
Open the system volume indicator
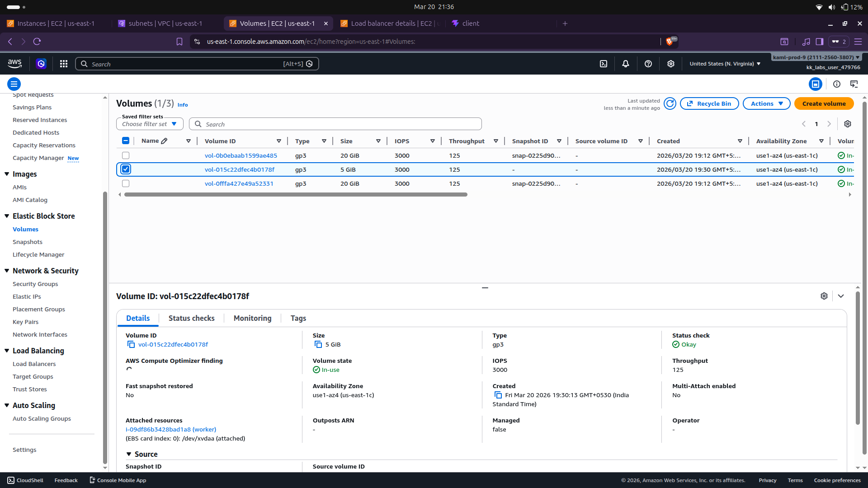tap(832, 7)
